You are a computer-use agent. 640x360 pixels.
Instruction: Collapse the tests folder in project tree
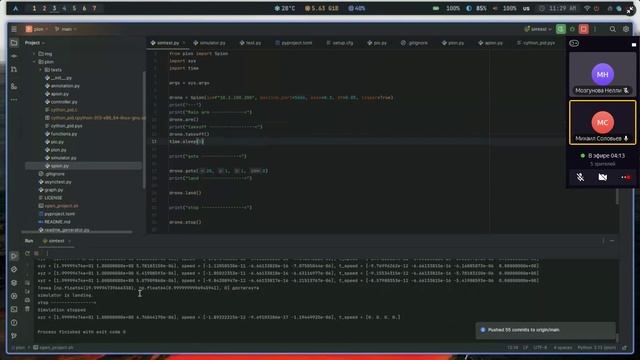(40, 70)
